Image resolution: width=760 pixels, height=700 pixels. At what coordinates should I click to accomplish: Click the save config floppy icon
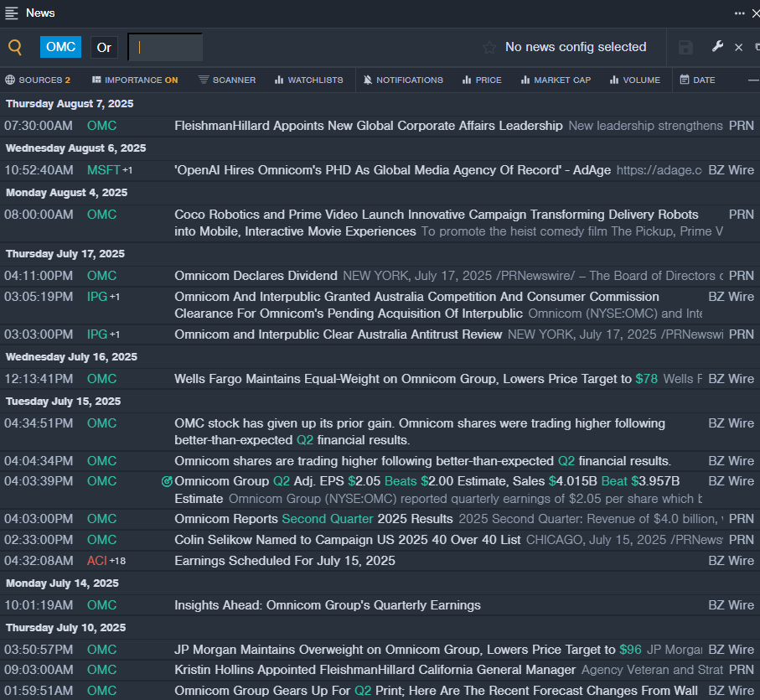(685, 48)
